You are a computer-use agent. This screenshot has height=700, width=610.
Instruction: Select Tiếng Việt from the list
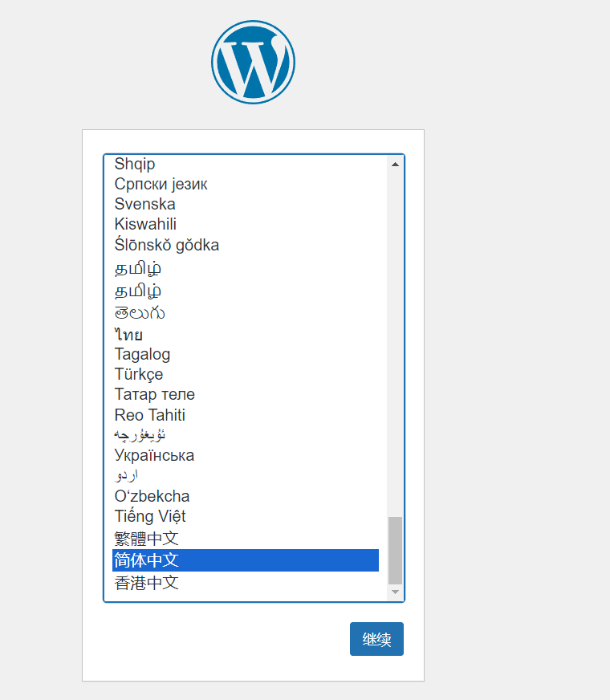[150, 516]
